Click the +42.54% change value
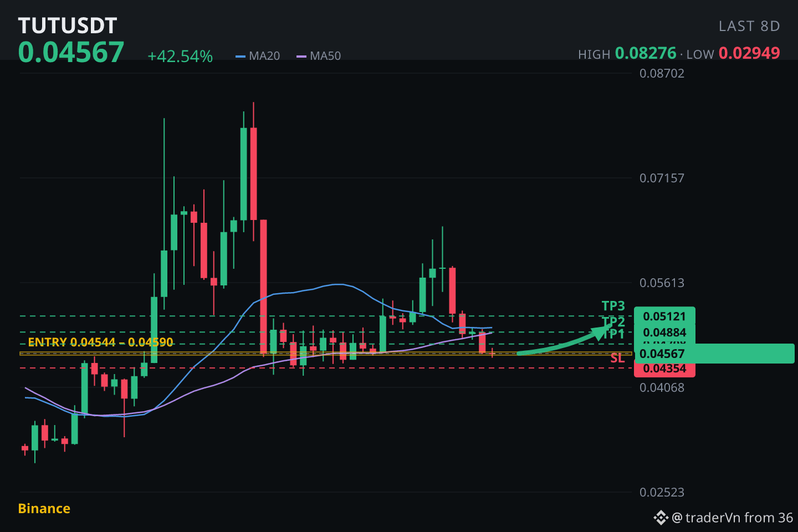 tap(180, 57)
